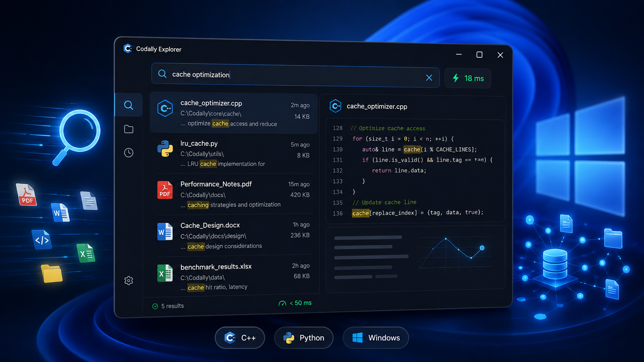
Task: Click the Python icon of lru_cache.py result
Action: click(x=165, y=148)
